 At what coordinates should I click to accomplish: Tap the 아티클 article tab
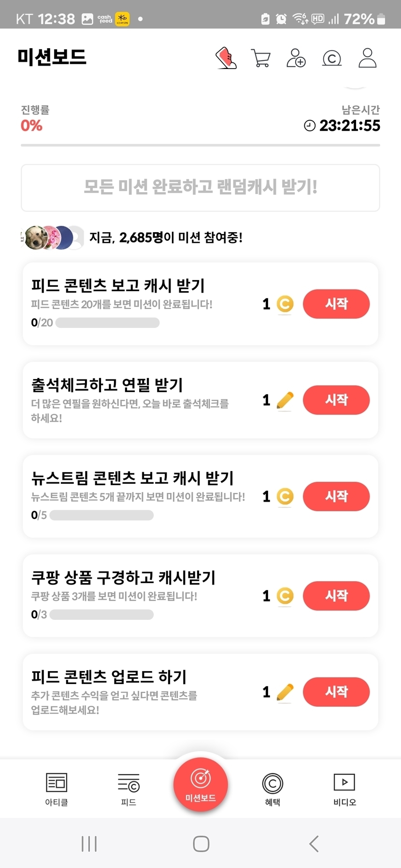coord(57,789)
